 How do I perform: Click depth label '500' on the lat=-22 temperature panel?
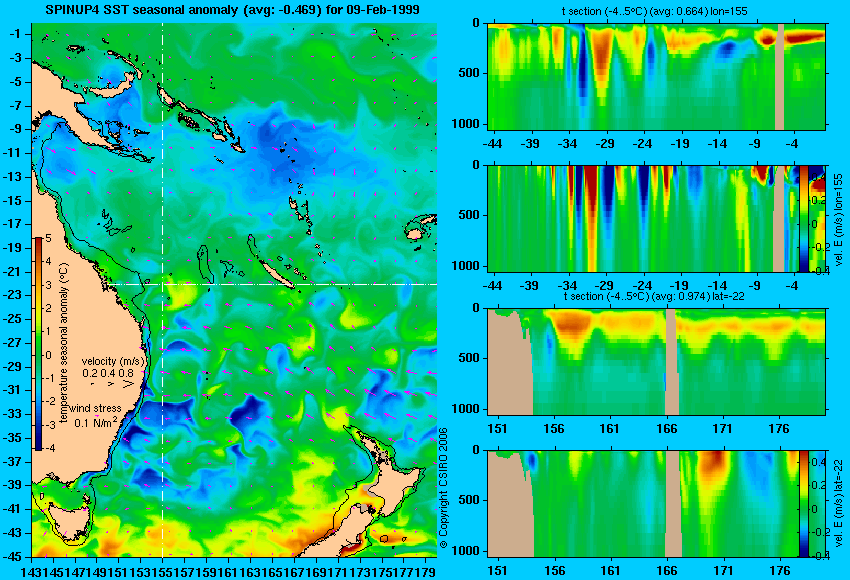click(469, 358)
